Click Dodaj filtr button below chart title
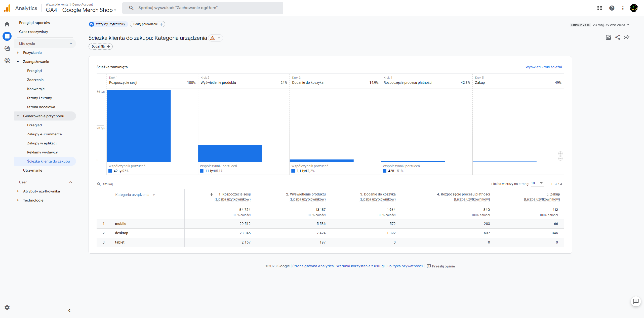 pyautogui.click(x=101, y=47)
